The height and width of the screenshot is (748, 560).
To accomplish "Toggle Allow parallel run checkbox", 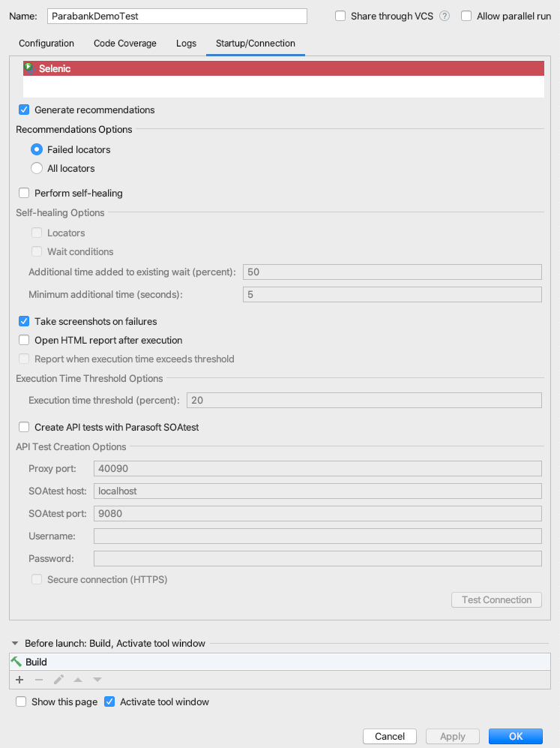I will click(x=466, y=17).
